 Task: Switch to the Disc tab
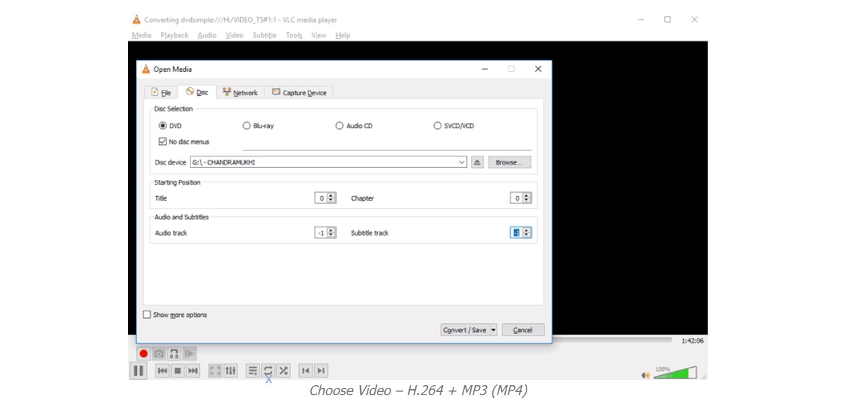[x=197, y=92]
